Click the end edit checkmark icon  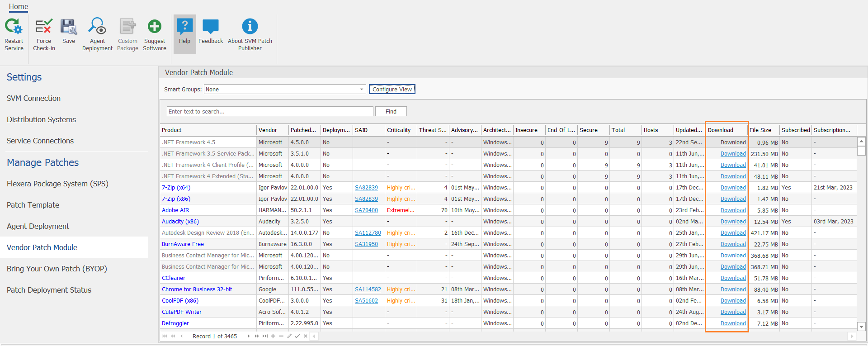coord(297,336)
